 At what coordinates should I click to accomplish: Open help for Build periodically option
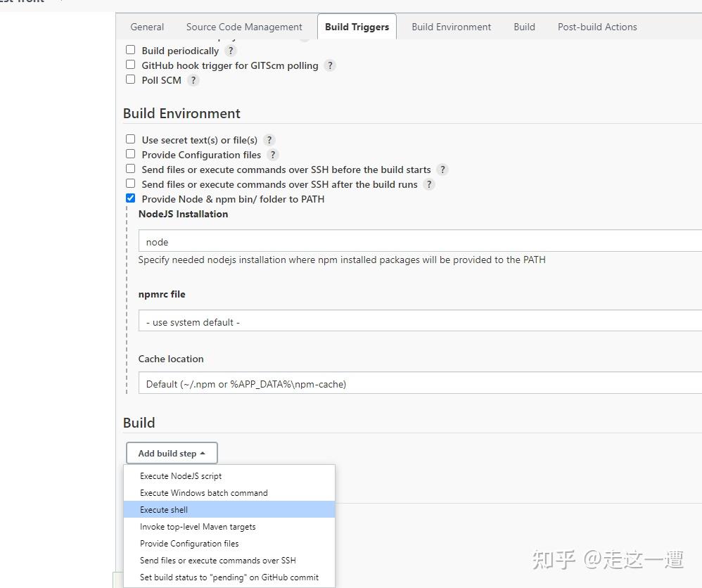(x=231, y=51)
